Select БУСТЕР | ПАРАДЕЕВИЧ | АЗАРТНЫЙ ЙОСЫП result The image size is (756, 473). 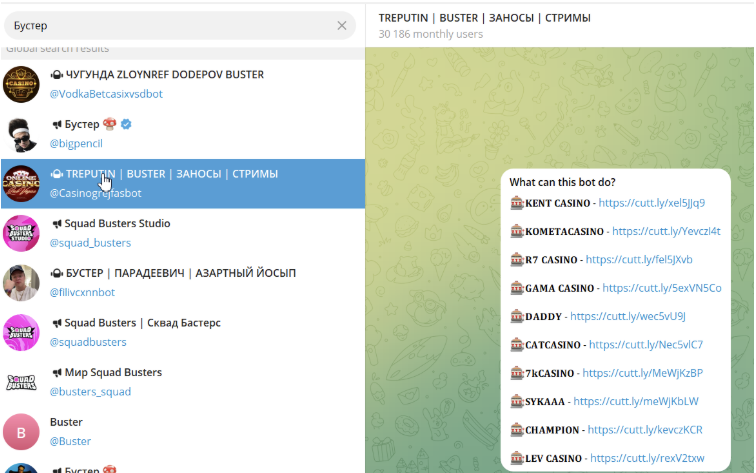pyautogui.click(x=183, y=283)
